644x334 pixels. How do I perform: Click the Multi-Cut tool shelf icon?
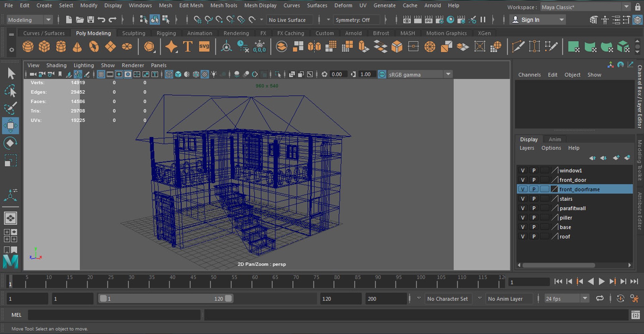(x=518, y=46)
